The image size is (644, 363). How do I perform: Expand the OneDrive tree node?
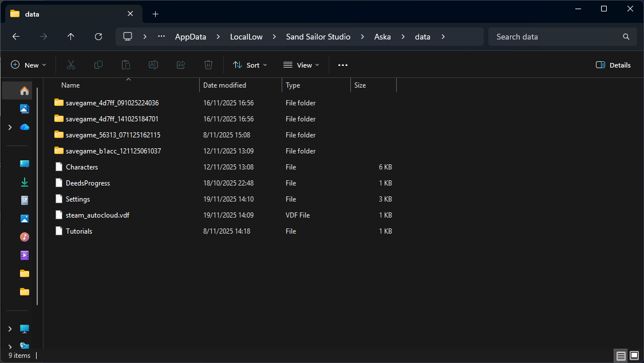coord(10,127)
